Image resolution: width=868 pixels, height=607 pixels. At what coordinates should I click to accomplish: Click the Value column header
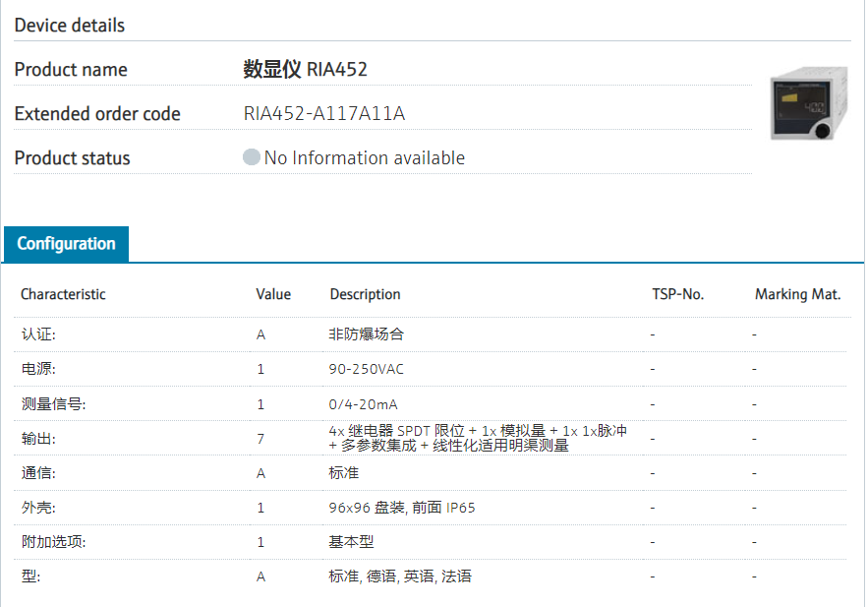click(x=273, y=294)
